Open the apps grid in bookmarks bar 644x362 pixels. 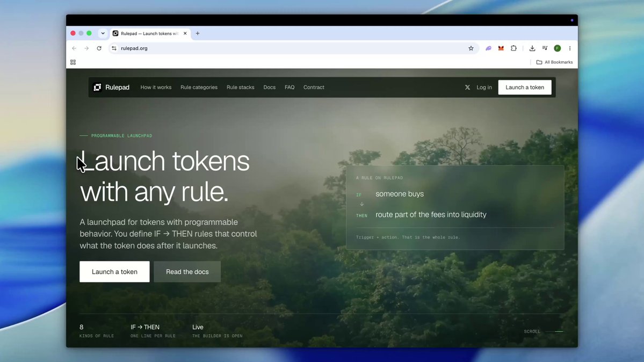tap(73, 62)
